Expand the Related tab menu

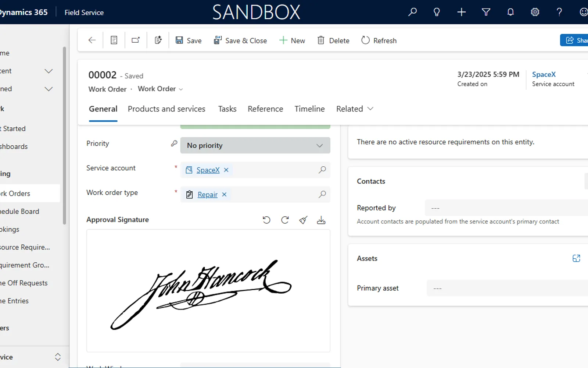[x=355, y=109]
